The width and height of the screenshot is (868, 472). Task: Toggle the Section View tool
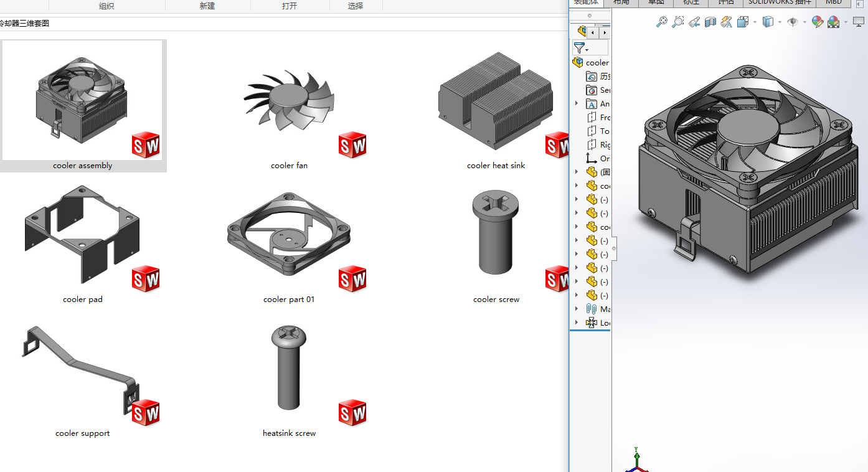(x=710, y=22)
